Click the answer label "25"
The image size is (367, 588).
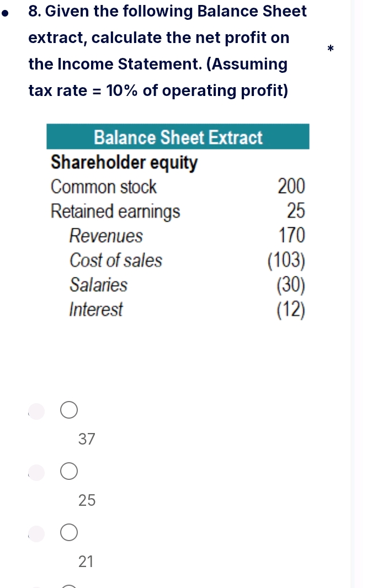pos(86,500)
